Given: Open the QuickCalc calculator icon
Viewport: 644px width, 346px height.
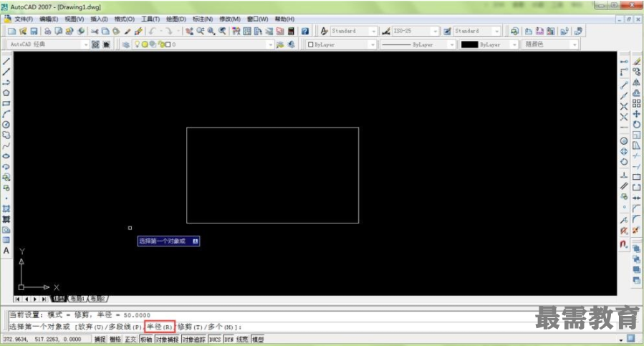Looking at the screenshot, I should (291, 32).
